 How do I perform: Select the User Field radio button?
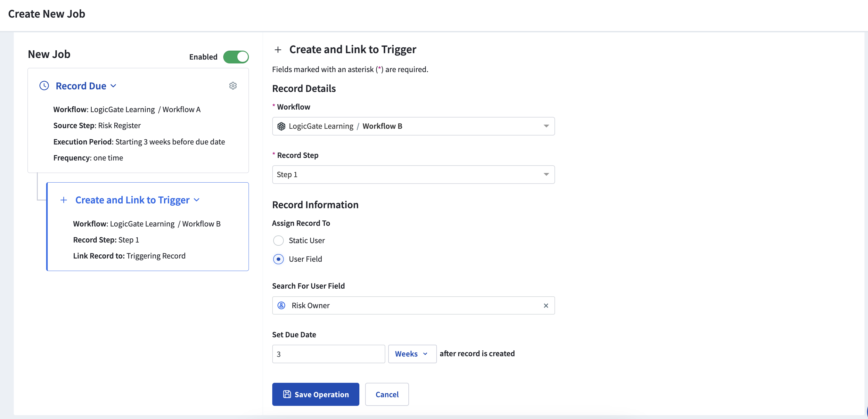pos(278,259)
